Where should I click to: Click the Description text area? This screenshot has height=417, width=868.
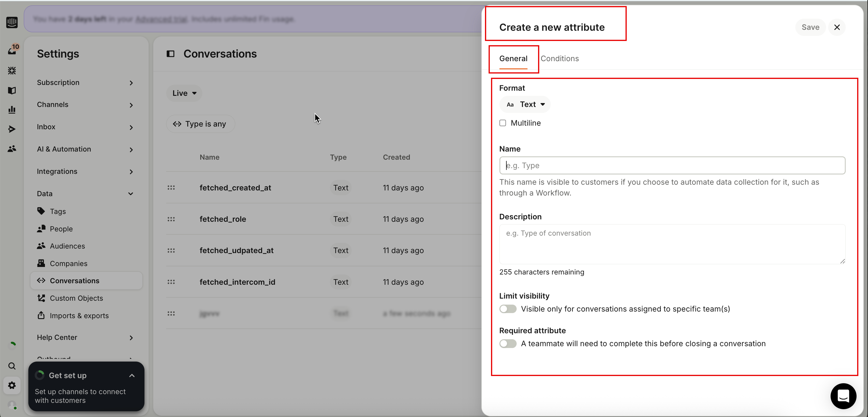point(672,244)
